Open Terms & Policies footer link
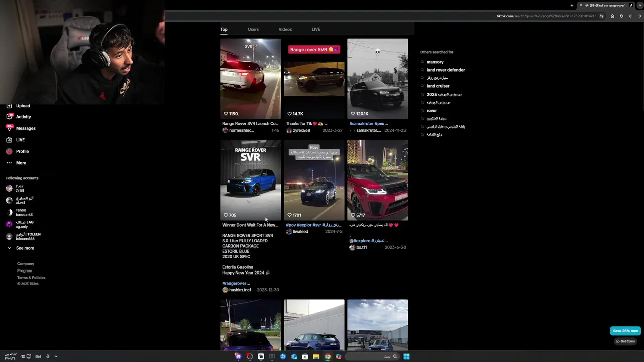 click(31, 278)
